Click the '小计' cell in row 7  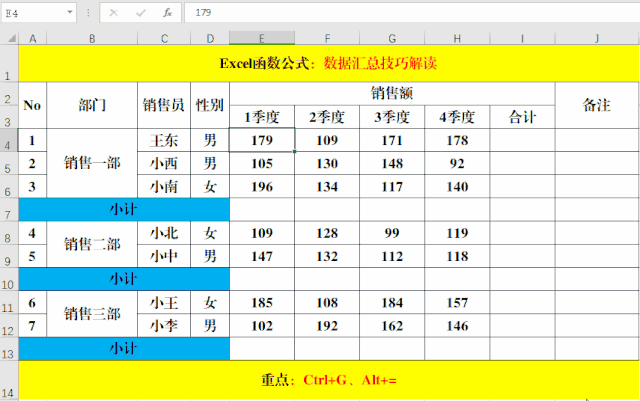(x=124, y=209)
